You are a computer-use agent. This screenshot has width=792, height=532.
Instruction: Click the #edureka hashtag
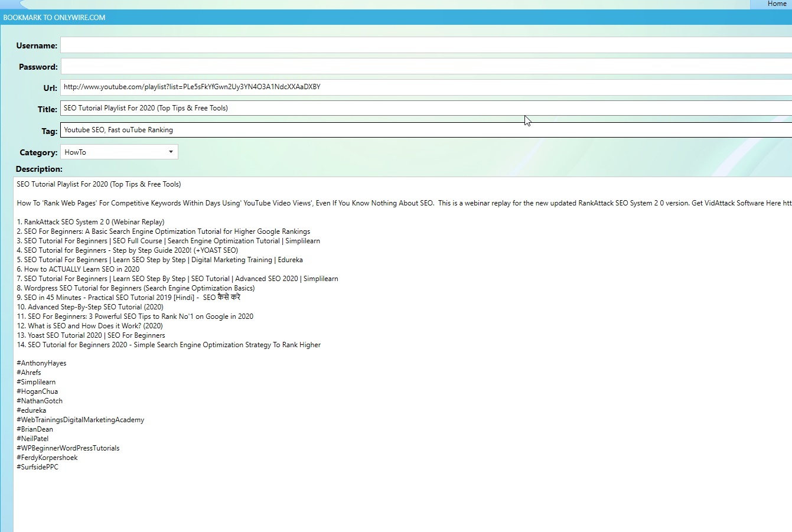31,410
